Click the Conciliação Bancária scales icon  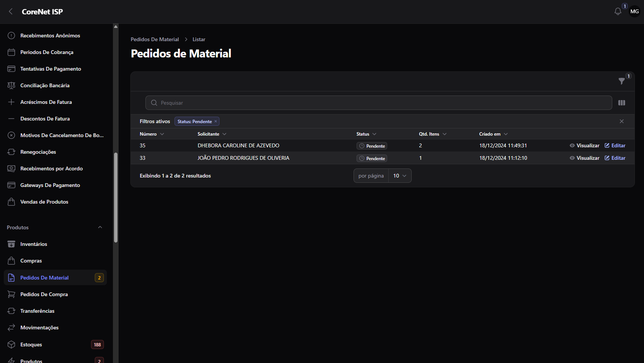point(11,85)
